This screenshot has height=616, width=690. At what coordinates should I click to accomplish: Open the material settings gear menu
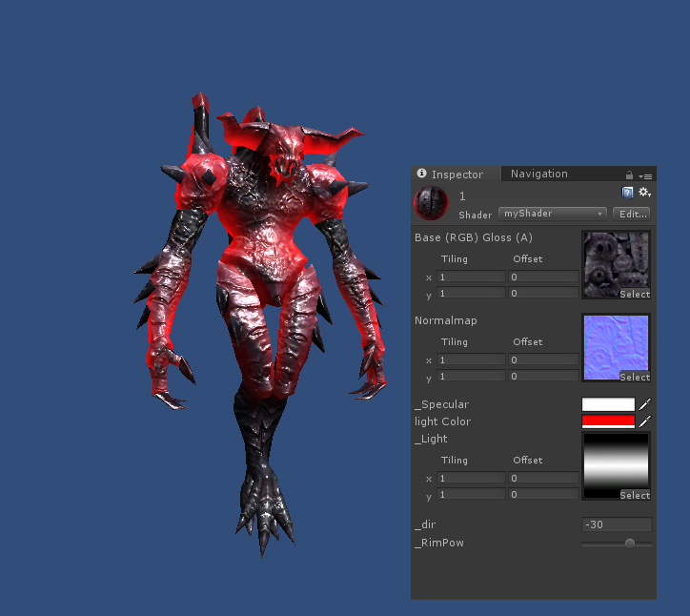(x=644, y=193)
